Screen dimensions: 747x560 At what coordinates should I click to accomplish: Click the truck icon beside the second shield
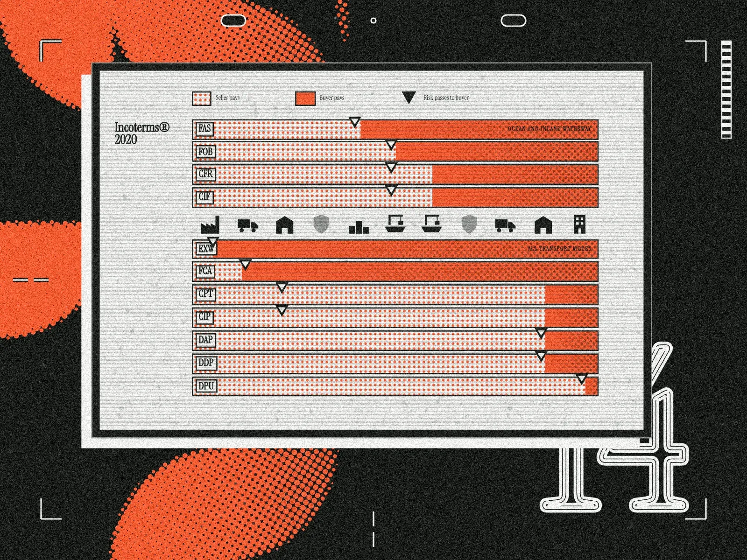tap(505, 225)
